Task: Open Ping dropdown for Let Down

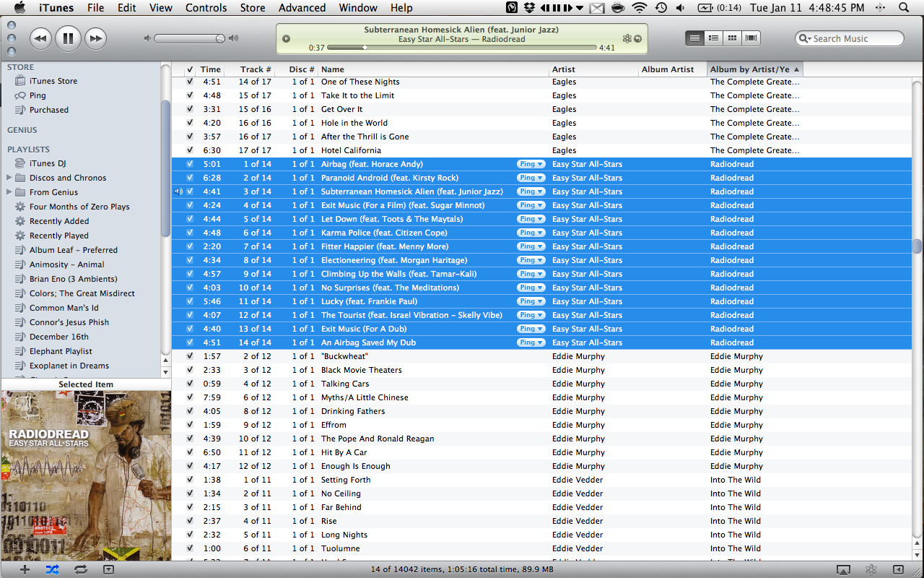Action: pos(531,219)
